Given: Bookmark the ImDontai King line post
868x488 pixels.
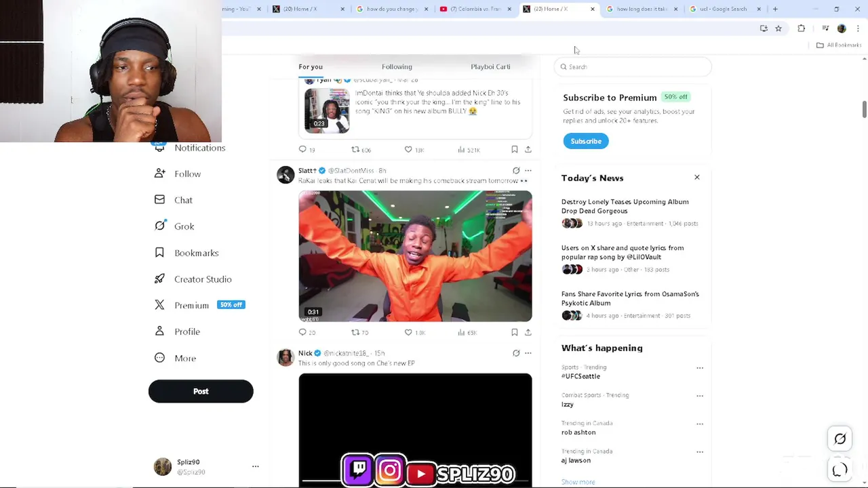Looking at the screenshot, I should click(x=515, y=149).
